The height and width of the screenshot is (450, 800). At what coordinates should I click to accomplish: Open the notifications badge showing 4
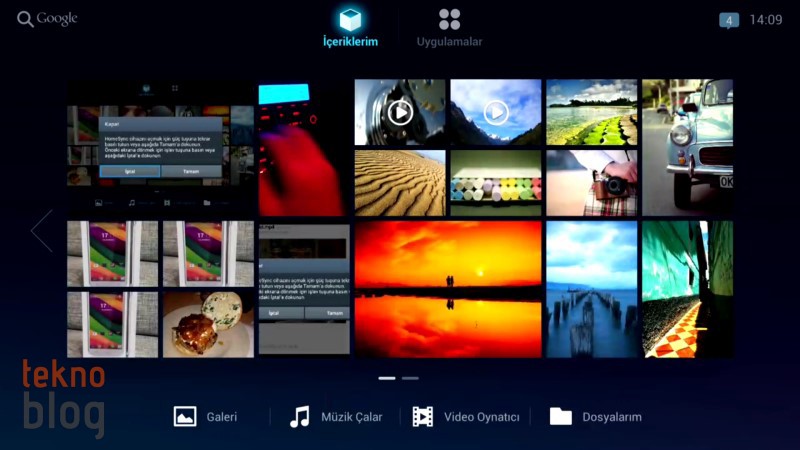tap(729, 20)
